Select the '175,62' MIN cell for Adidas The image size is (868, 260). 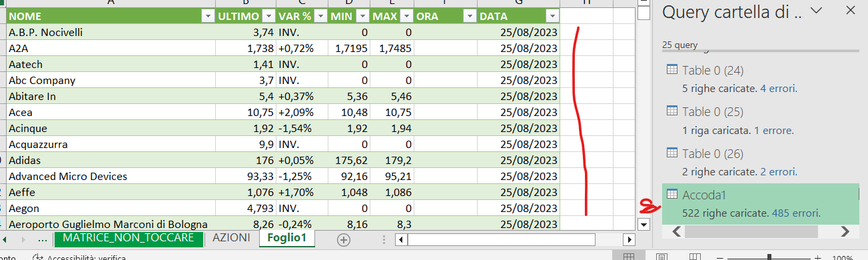click(350, 160)
